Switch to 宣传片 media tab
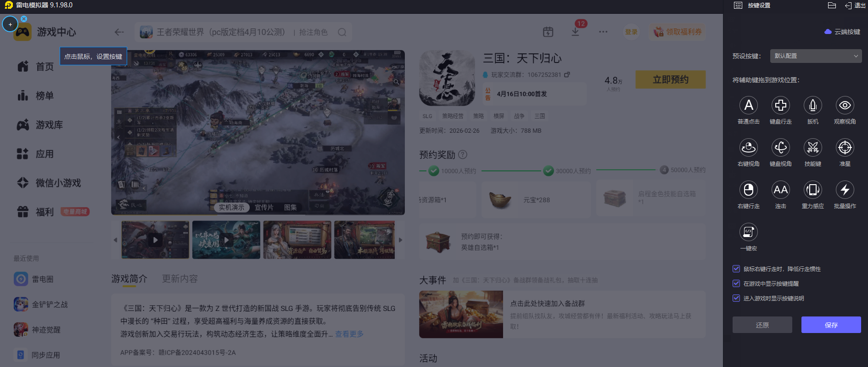 coord(264,207)
